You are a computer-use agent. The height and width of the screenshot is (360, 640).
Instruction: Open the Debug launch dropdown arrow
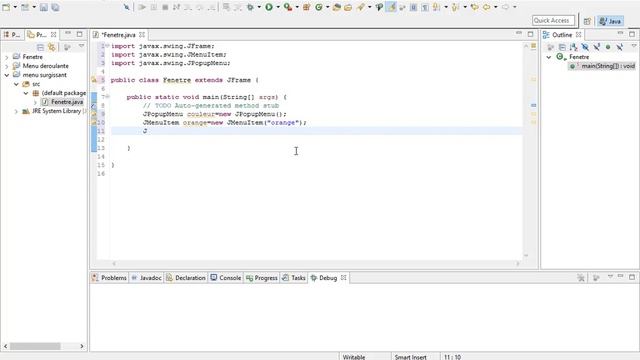(259, 7)
